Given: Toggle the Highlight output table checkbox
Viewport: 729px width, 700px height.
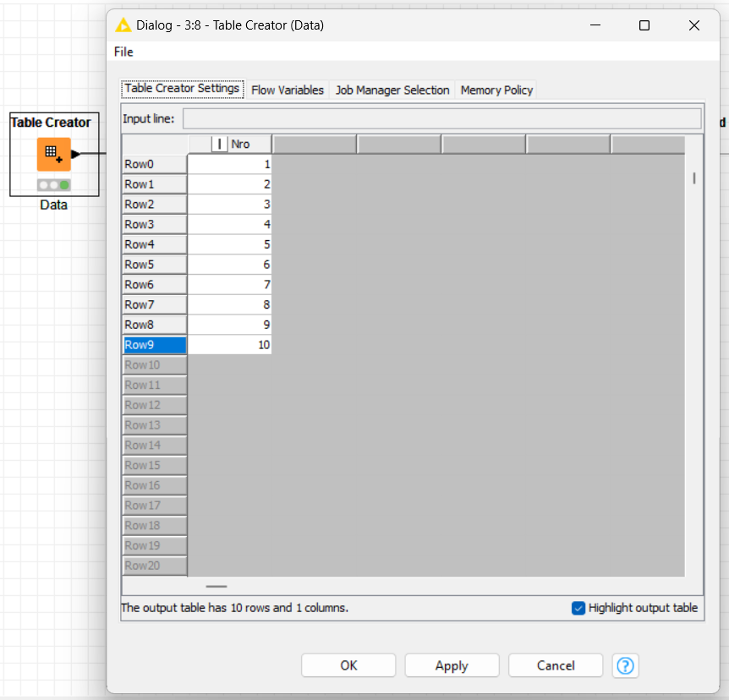Looking at the screenshot, I should [x=578, y=608].
